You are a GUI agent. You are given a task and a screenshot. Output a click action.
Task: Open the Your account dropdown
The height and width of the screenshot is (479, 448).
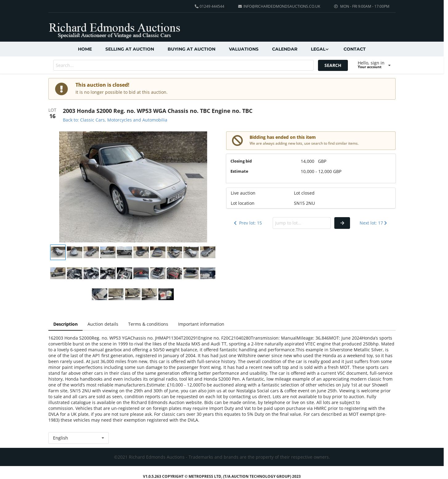(x=374, y=65)
